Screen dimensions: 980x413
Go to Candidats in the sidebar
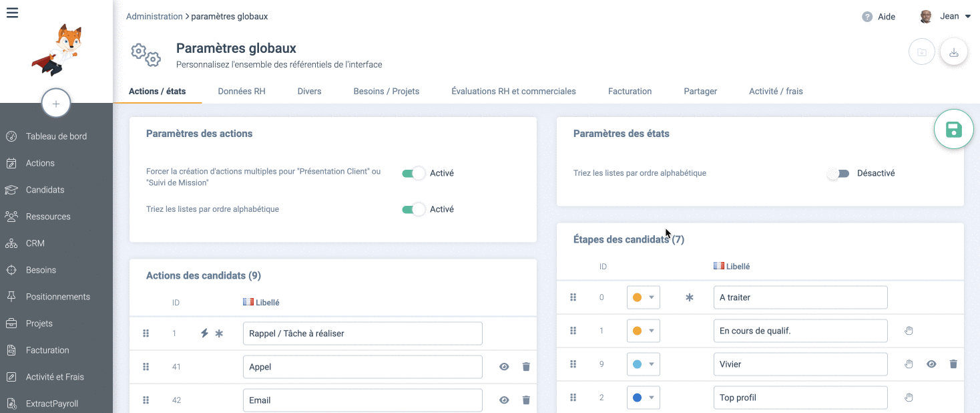click(x=45, y=190)
